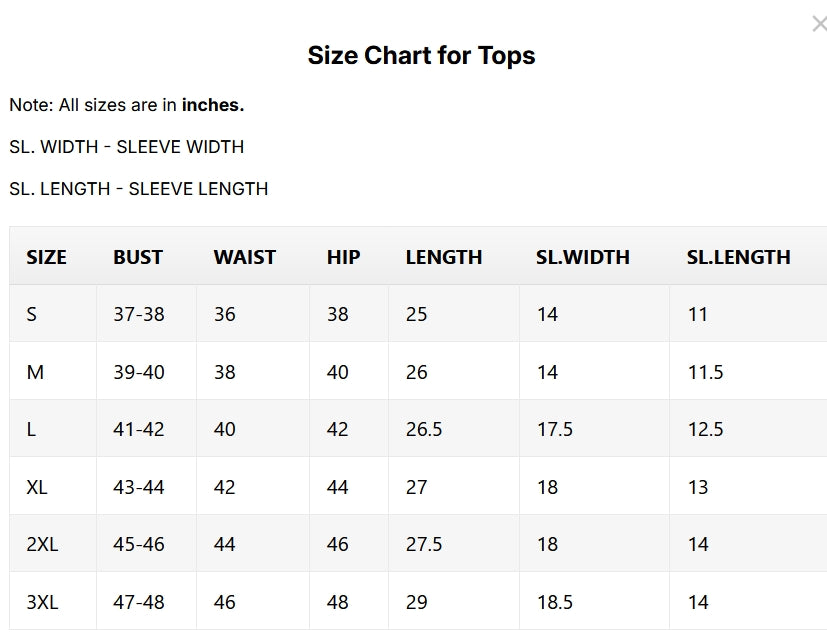This screenshot has height=637, width=827.
Task: Click the 3XL sleeve width 18.5
Action: (x=555, y=602)
